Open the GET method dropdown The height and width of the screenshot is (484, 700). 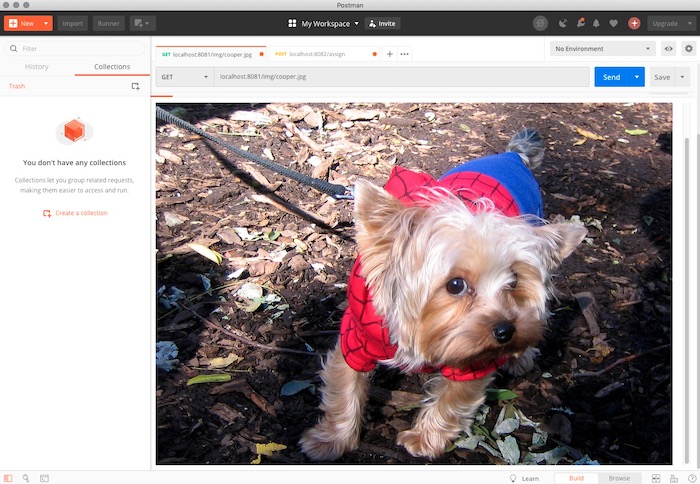(185, 77)
